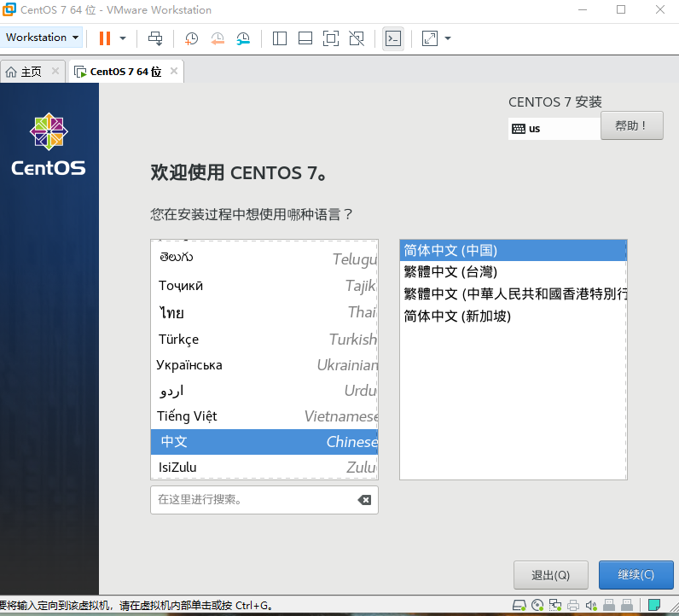Select IsiZulu Zulu language
This screenshot has width=679, height=616.
pos(264,467)
